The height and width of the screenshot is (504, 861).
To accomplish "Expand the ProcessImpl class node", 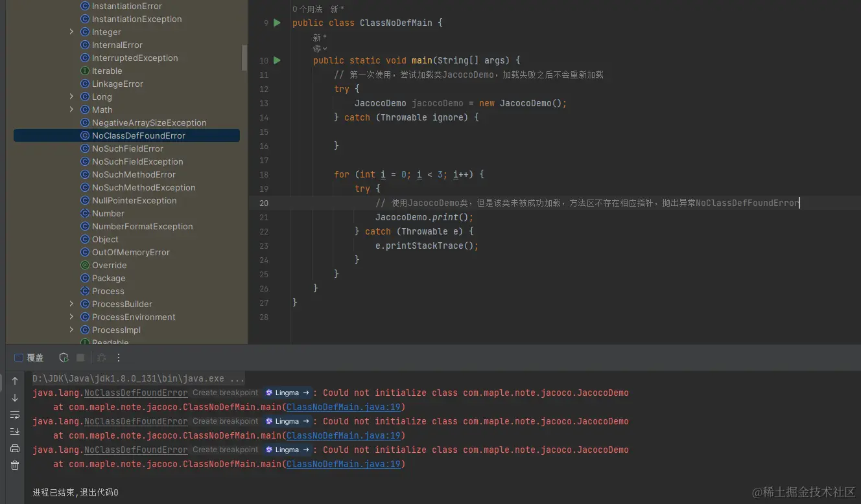I will [71, 330].
